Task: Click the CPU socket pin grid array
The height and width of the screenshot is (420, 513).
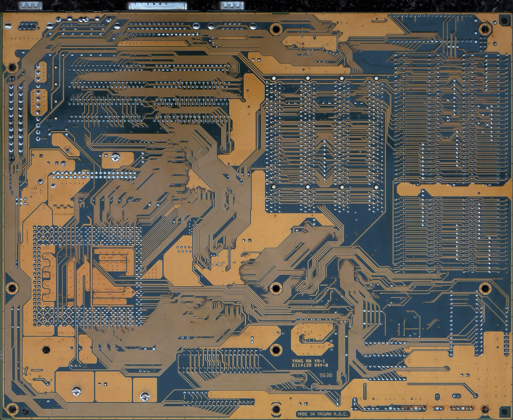Action: (87, 276)
